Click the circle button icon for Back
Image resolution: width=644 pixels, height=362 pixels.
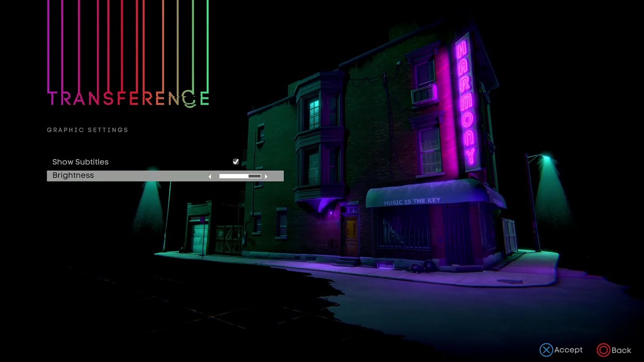click(x=603, y=350)
